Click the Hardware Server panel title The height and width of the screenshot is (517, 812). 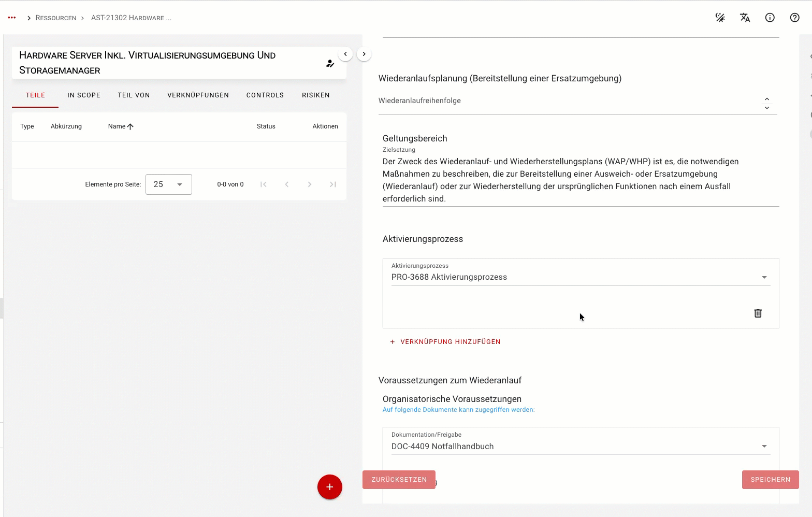148,63
